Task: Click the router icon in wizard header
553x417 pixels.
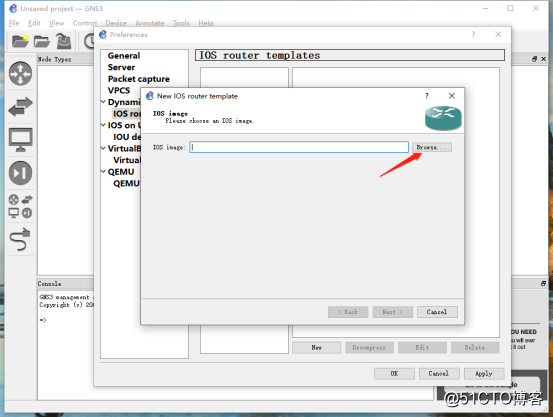Action: [x=443, y=119]
